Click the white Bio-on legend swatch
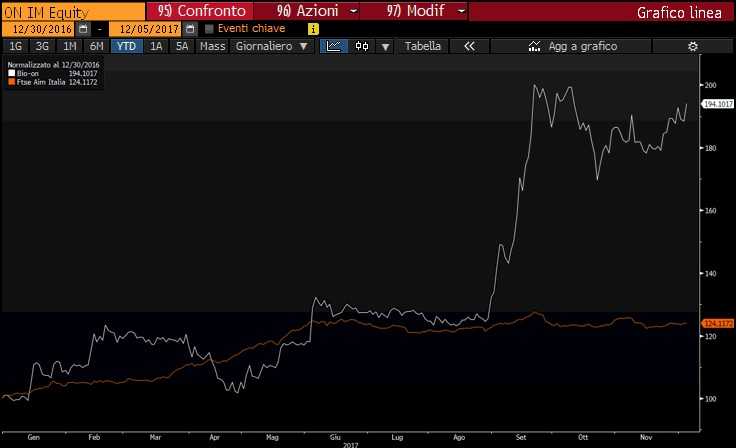 tap(12, 73)
